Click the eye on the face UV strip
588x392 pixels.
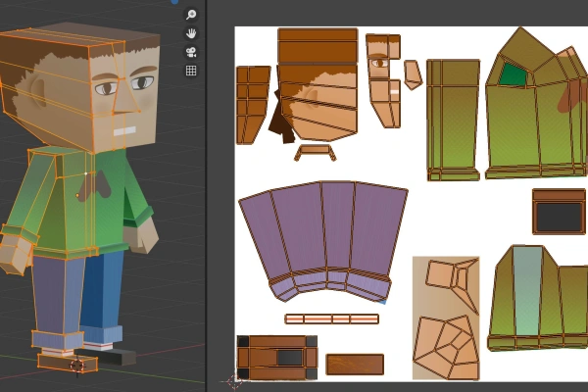[x=379, y=63]
